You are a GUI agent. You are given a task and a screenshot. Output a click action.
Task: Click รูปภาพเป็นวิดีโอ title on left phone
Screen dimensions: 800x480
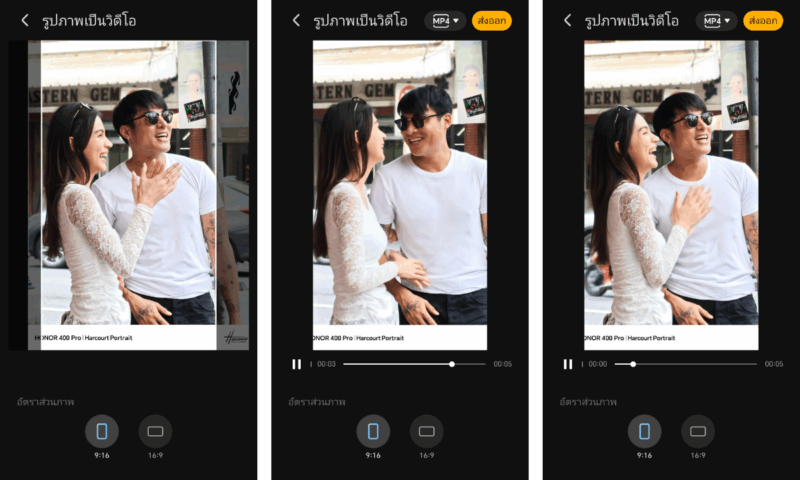coord(89,20)
